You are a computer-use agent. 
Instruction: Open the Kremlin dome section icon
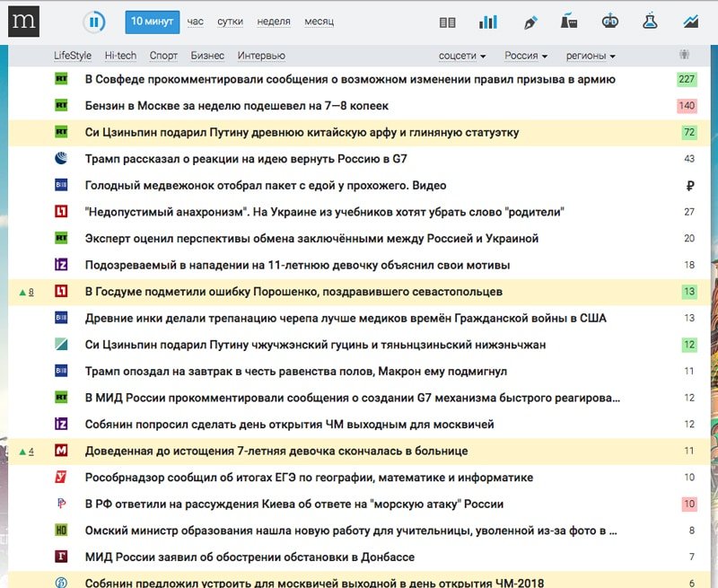click(609, 20)
